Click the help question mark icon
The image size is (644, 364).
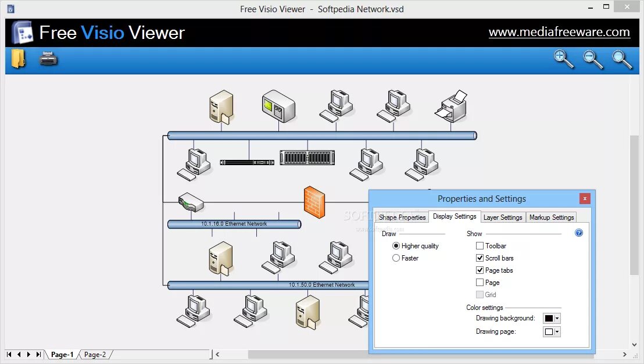579,233
